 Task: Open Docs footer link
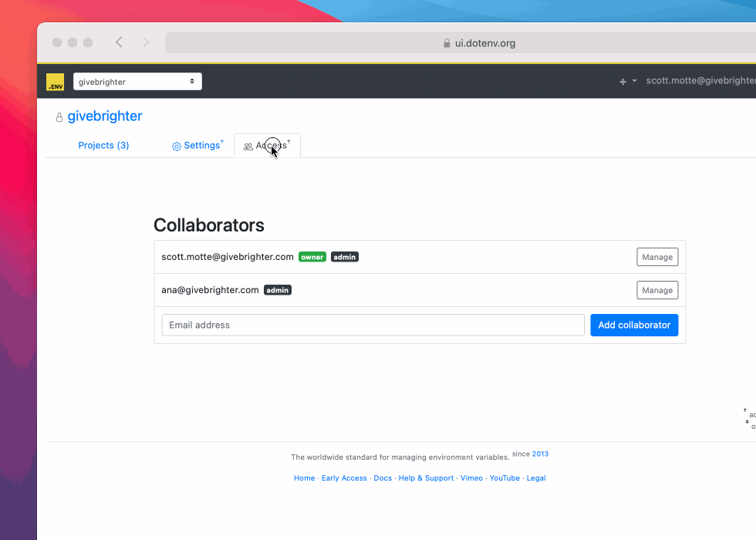pos(383,478)
